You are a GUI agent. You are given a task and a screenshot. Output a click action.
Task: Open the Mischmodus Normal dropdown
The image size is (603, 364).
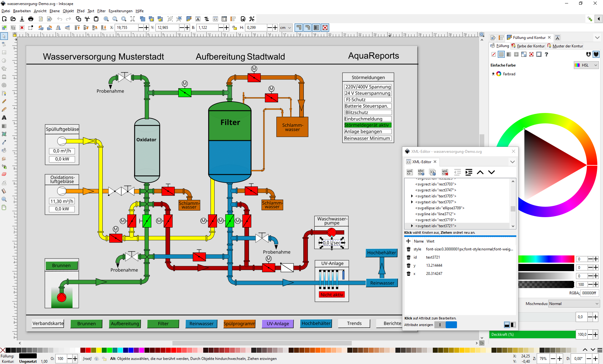click(574, 304)
